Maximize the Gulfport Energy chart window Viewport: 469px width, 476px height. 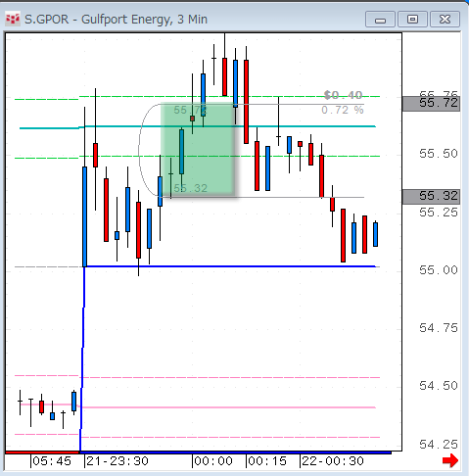point(412,20)
